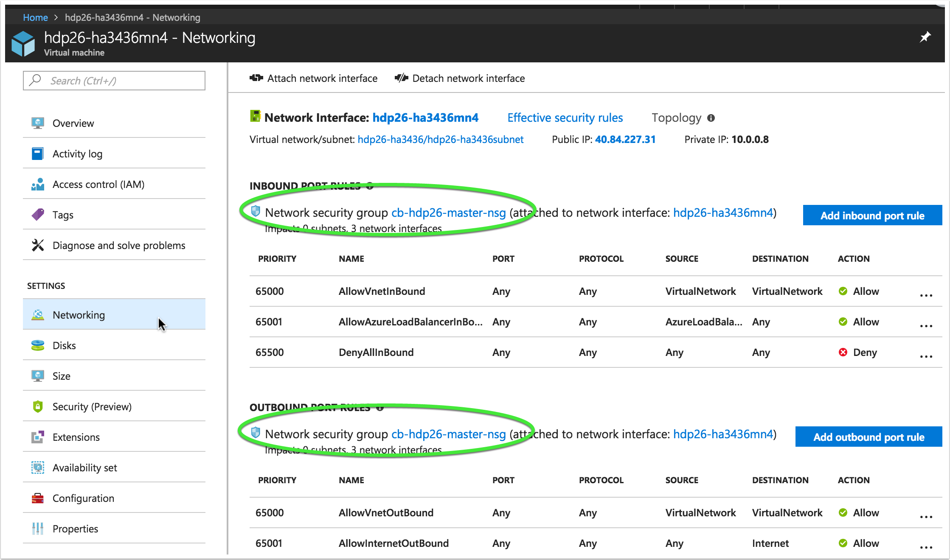
Task: Click the Diagnose and solve problems wrench icon
Action: click(38, 245)
